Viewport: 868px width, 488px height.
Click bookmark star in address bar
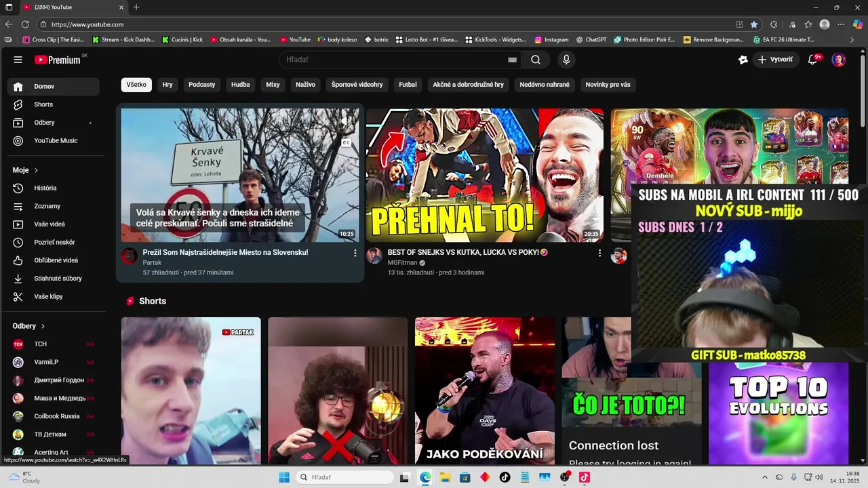coord(754,24)
